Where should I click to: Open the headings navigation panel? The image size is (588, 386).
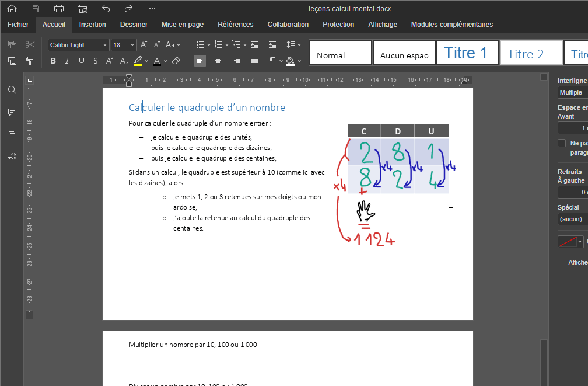12,134
